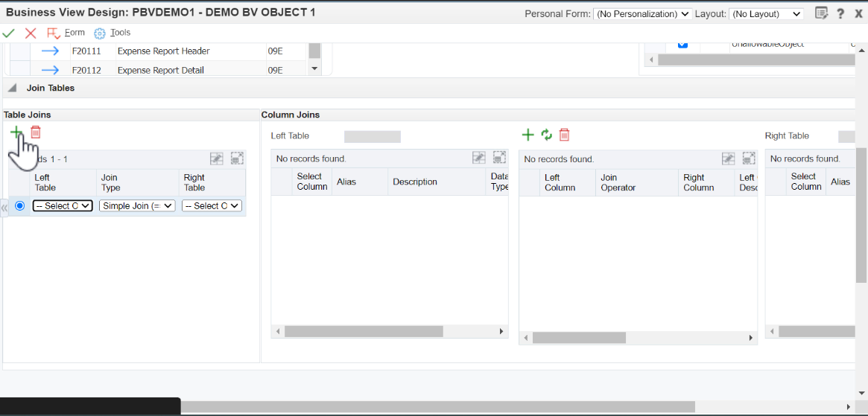Click the Tools gear icon
Screen dimensions: 868x416
100,33
